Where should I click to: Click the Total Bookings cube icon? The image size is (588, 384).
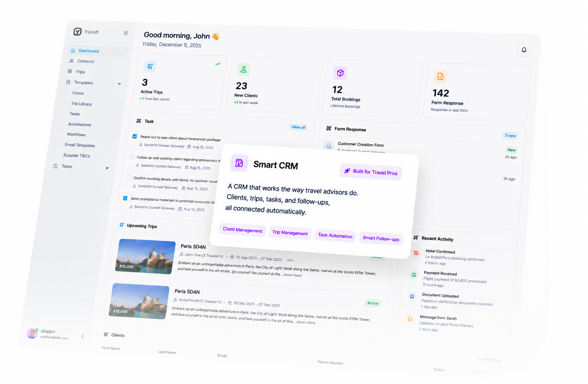(340, 73)
